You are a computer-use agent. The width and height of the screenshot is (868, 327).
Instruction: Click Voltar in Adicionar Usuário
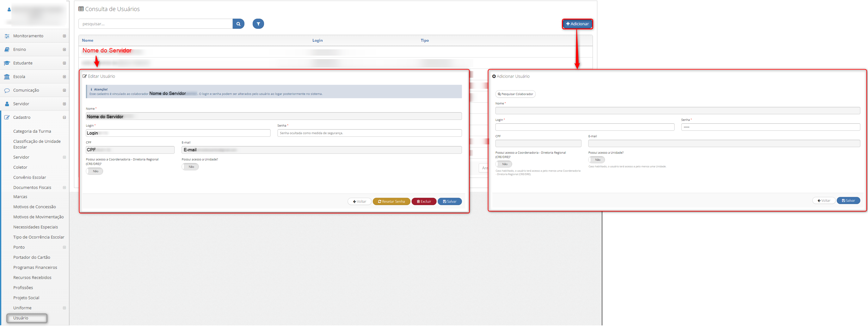[x=823, y=201]
